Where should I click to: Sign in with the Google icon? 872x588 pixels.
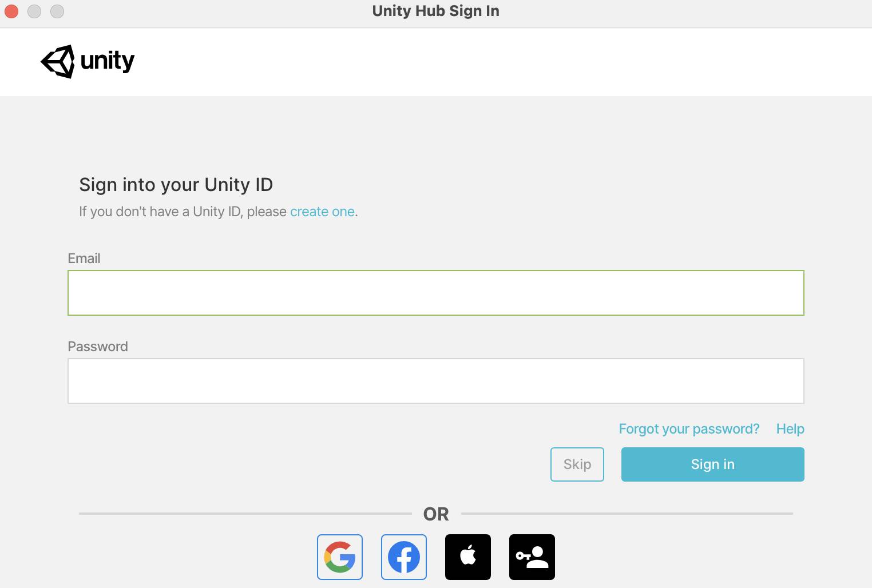340,557
